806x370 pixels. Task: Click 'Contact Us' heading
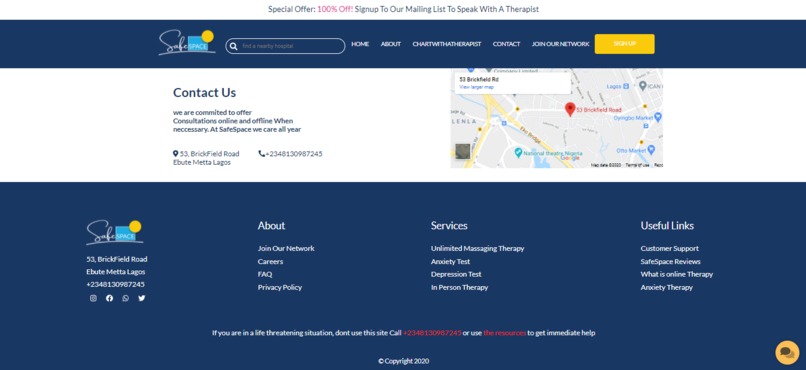[x=205, y=92]
